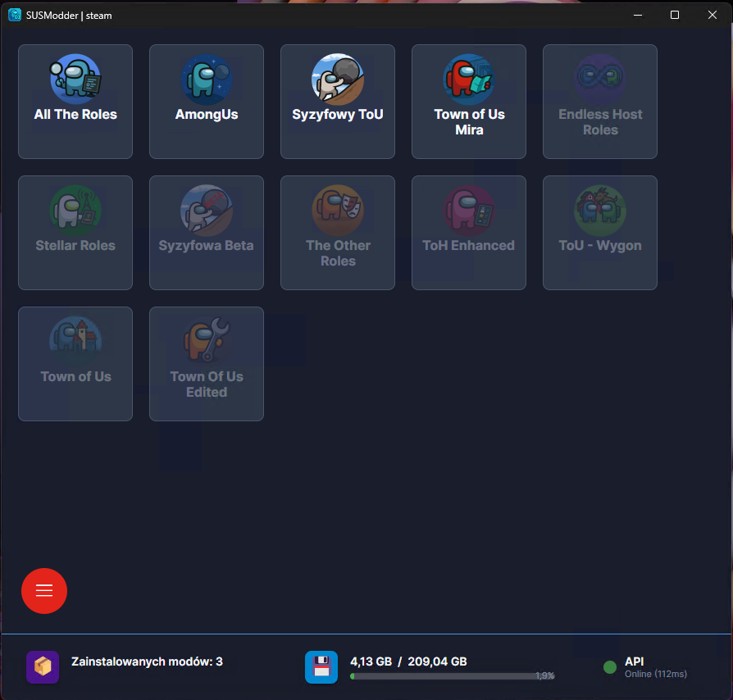Image resolution: width=733 pixels, height=700 pixels.
Task: Open the Town of Us Mira icon
Action: coord(469,79)
